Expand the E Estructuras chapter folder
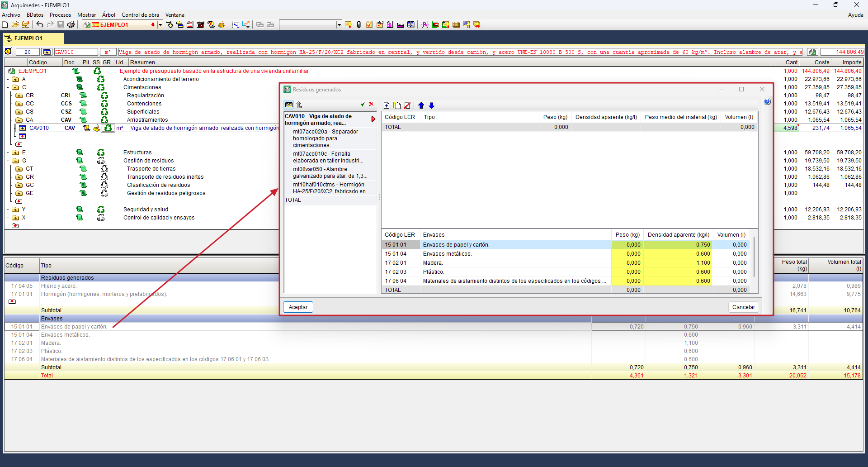 15,152
